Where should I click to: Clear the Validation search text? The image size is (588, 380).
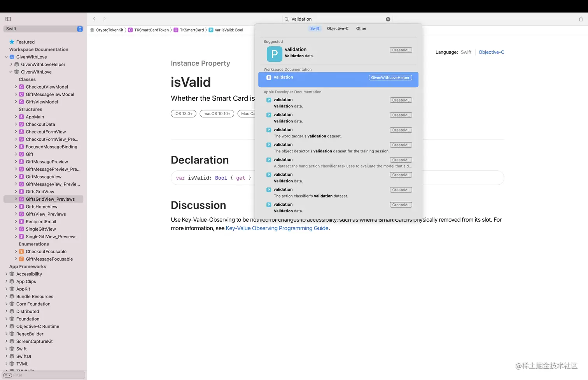(388, 19)
